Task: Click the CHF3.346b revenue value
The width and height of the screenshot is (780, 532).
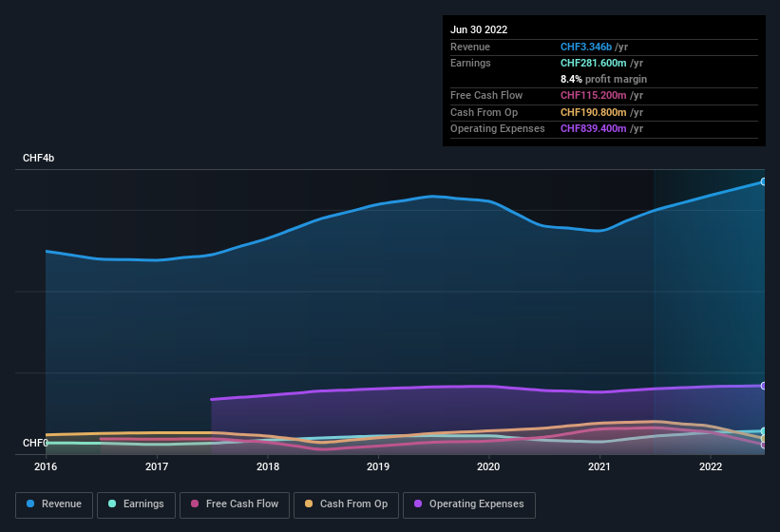Action: point(586,47)
